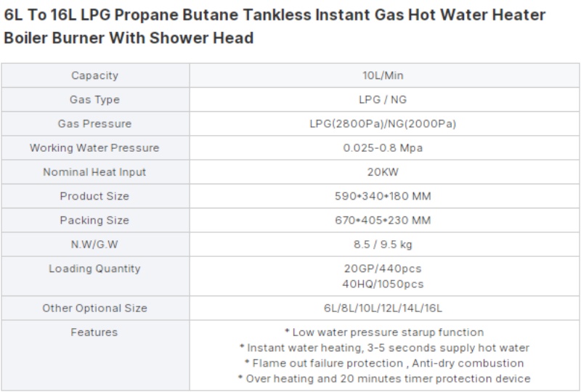581x392 pixels.
Task: Select the Nominal Heat Input label
Action: (x=94, y=172)
